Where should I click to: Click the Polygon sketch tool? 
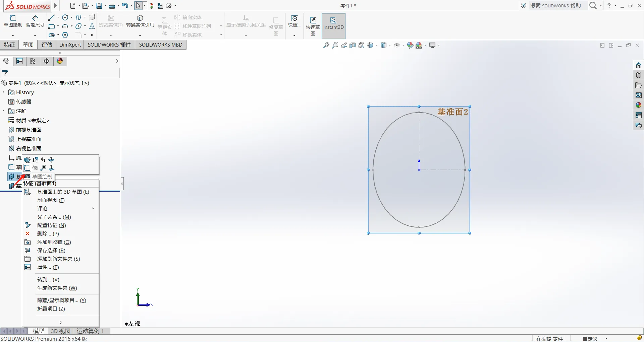pyautogui.click(x=65, y=35)
